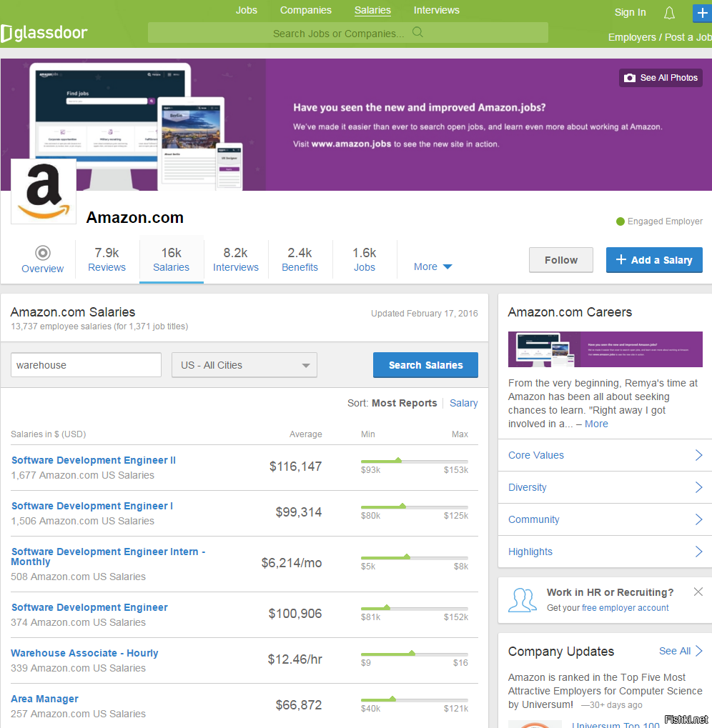Switch to the 1.6k Jobs tab
712x728 pixels.
[x=365, y=259]
